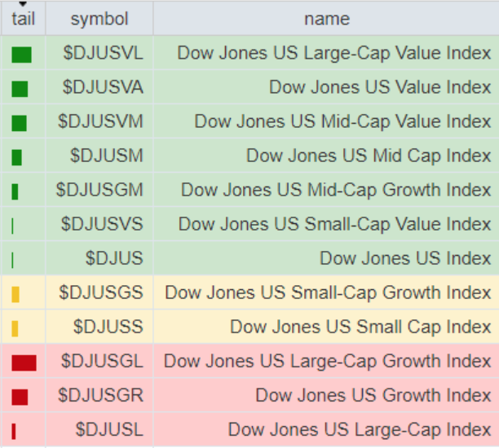This screenshot has height=448, width=499.
Task: Open the $DJUSGM symbol link
Action: click(x=99, y=190)
